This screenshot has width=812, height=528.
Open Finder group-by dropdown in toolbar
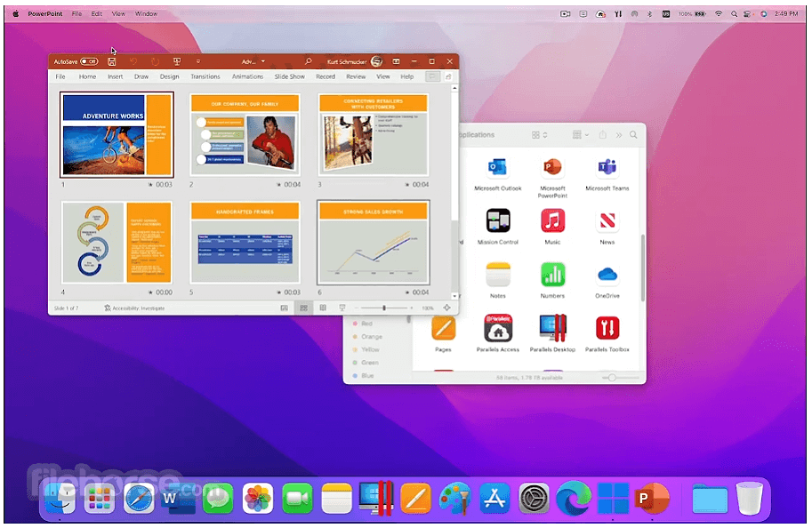pyautogui.click(x=581, y=135)
